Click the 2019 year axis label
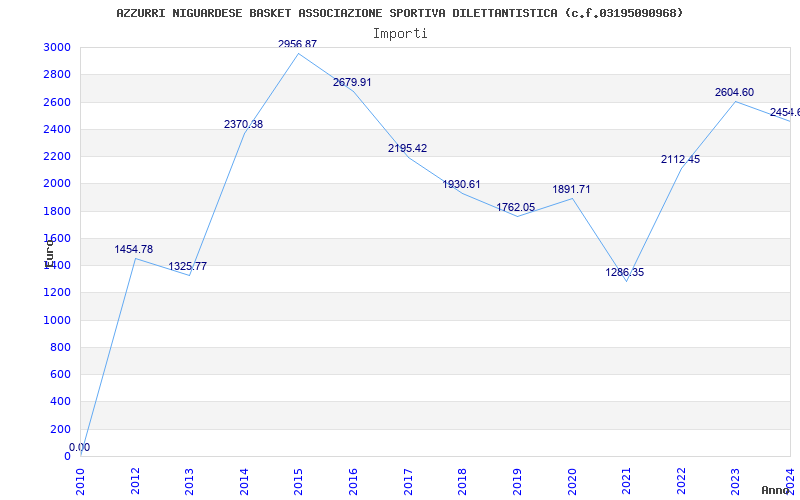Screen dimensions: 800x500 (517, 482)
